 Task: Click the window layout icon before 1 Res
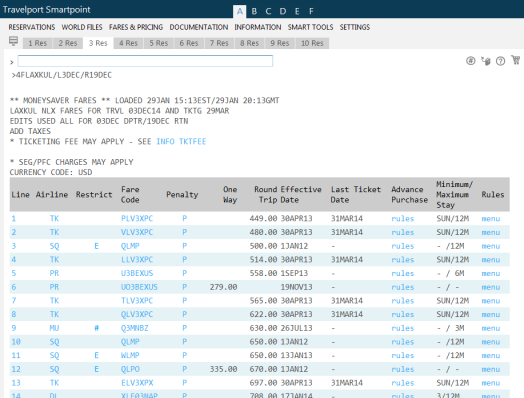13,41
